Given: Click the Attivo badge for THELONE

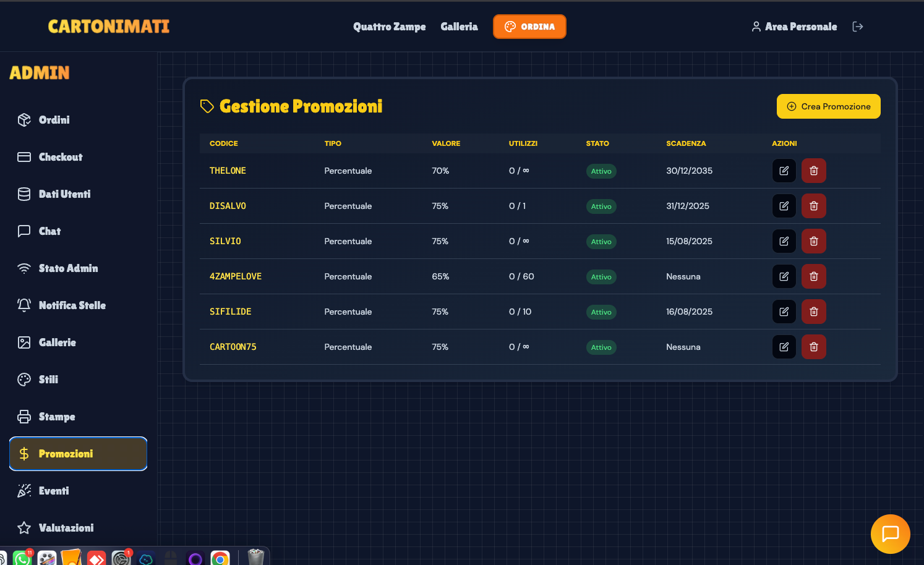Looking at the screenshot, I should (x=601, y=171).
